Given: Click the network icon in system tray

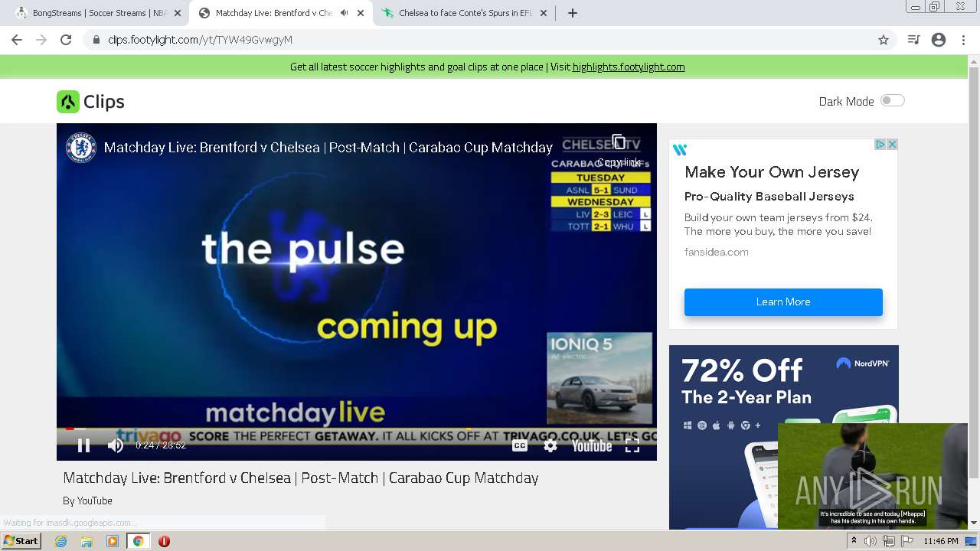Looking at the screenshot, I should [x=889, y=541].
